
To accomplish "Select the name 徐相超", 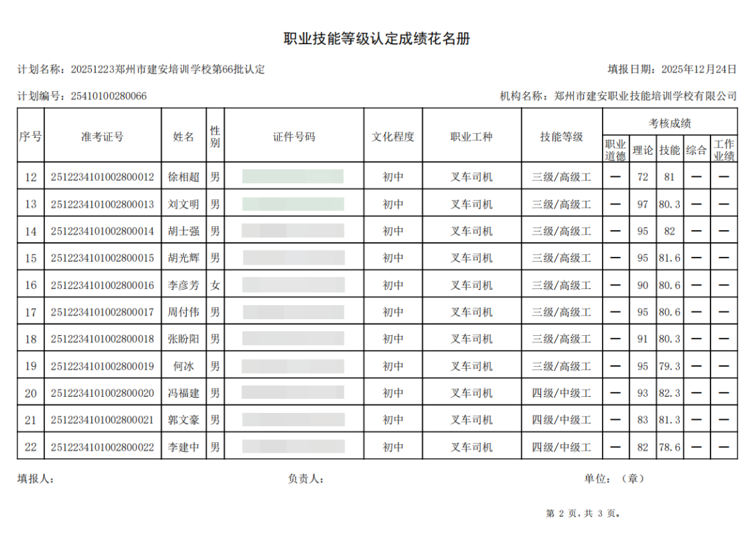I will 183,177.
